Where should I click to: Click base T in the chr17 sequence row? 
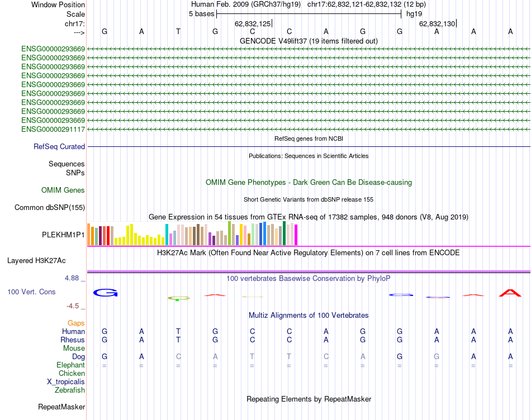(178, 32)
